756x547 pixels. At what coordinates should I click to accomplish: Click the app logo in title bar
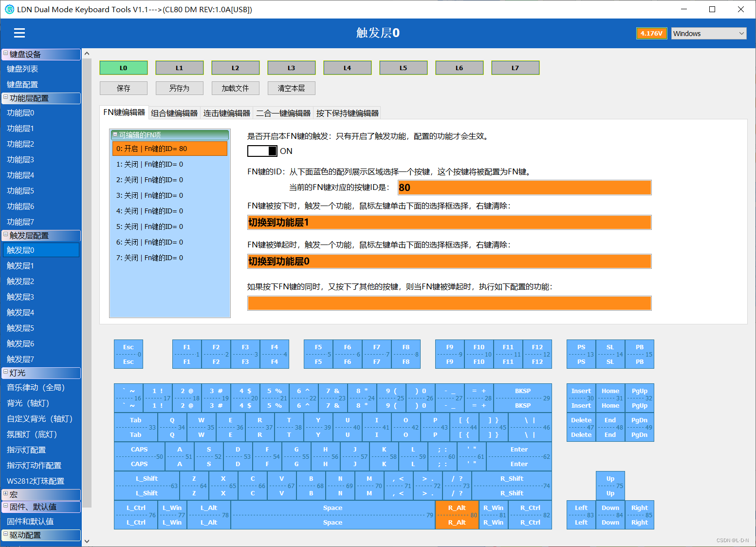pyautogui.click(x=9, y=9)
